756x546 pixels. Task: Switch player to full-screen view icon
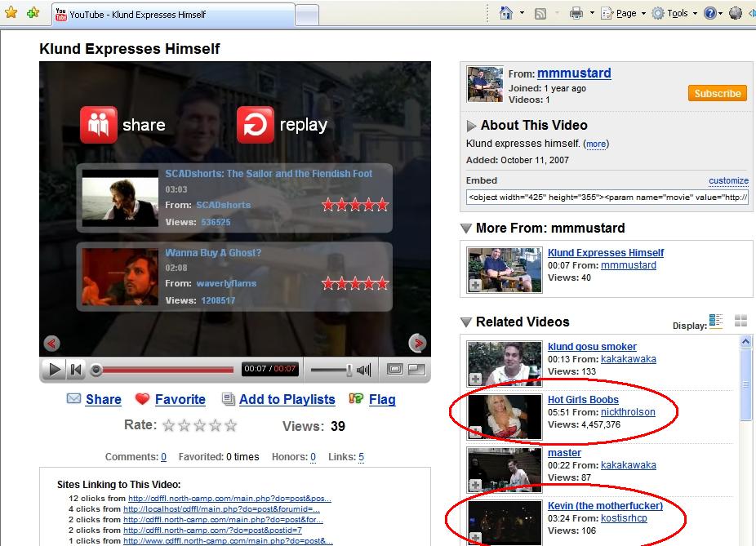tap(416, 369)
